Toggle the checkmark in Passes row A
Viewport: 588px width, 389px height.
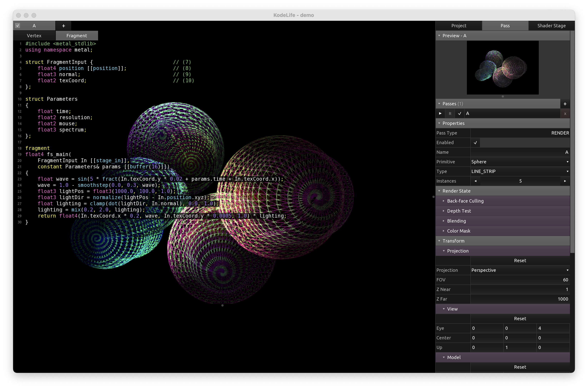point(459,114)
